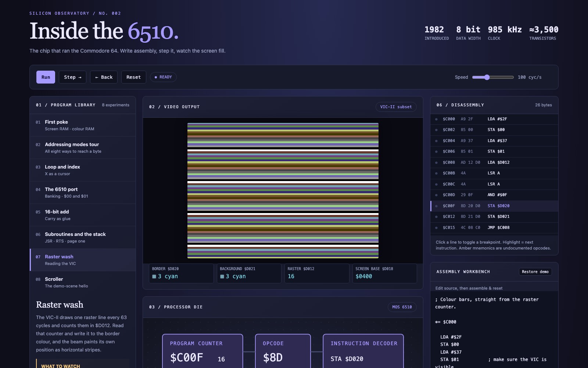
Task: Toggle breakpoint dot at $C000
Action: [x=436, y=119]
